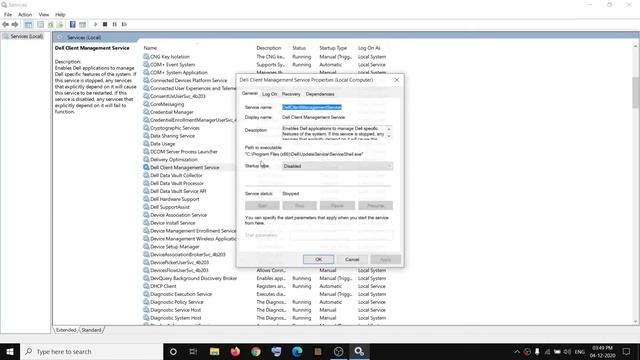Image resolution: width=640 pixels, height=360 pixels.
Task: Toggle the Show/Hide Action Pane toolbar icon
Action: [x=82, y=24]
